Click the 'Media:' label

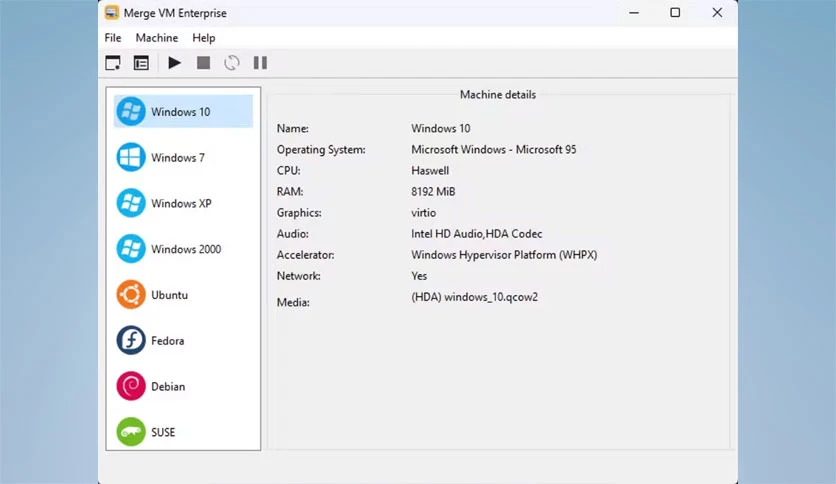pos(293,302)
